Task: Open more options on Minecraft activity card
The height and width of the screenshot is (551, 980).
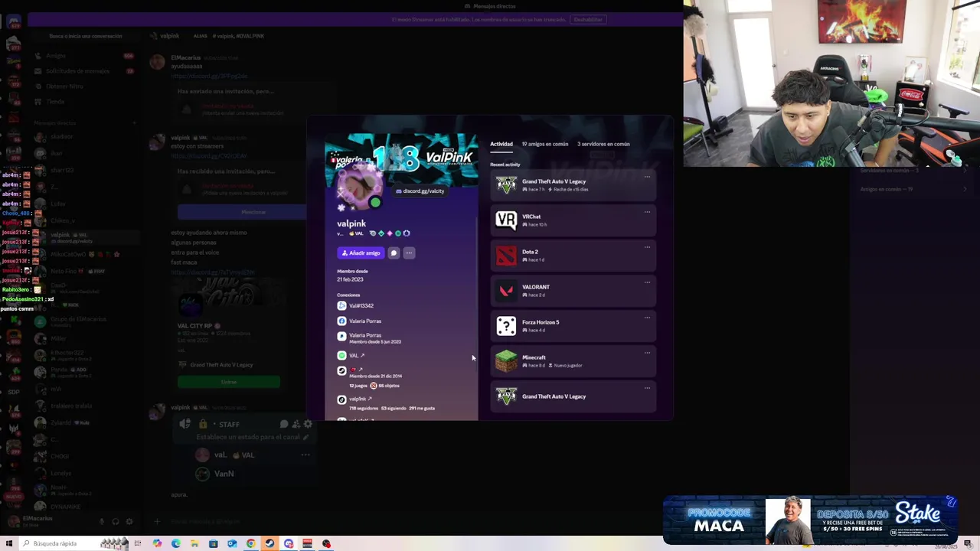Action: pos(647,353)
